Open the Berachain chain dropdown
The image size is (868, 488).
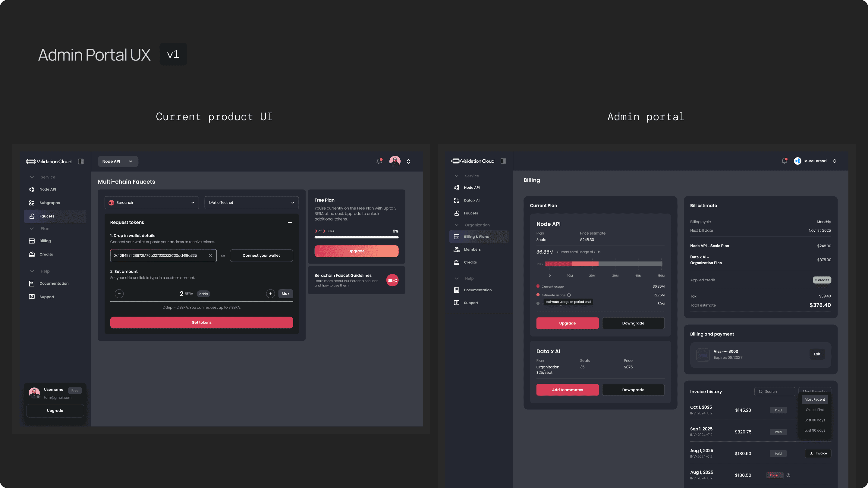pos(152,202)
